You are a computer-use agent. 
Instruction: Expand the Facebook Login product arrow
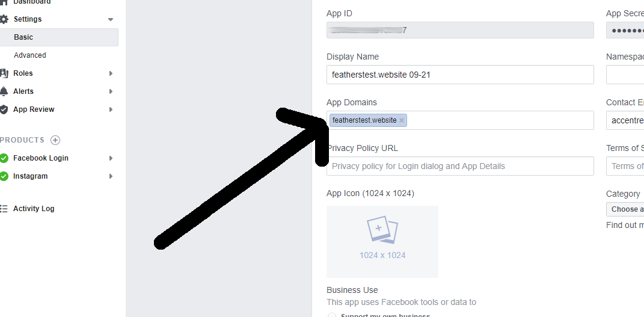point(111,158)
